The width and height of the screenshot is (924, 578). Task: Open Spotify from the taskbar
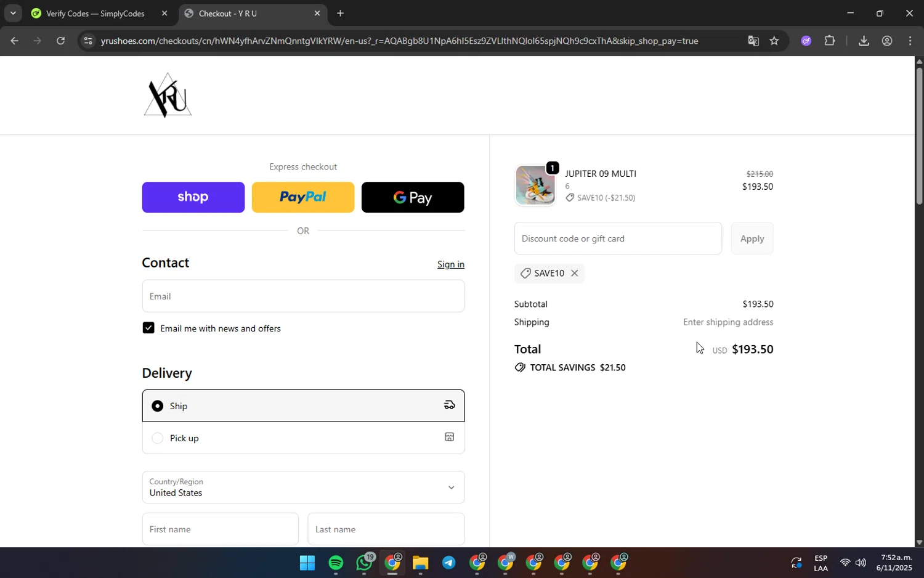(336, 563)
